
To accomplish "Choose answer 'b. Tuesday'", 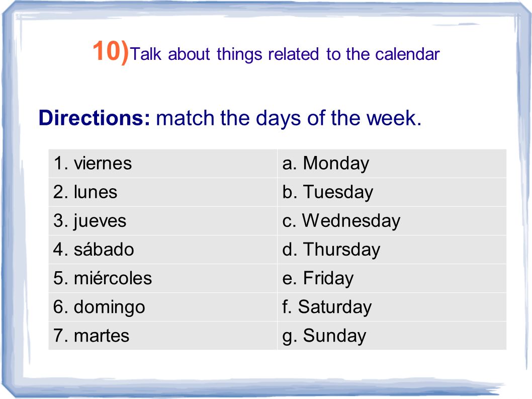I will (392, 192).
